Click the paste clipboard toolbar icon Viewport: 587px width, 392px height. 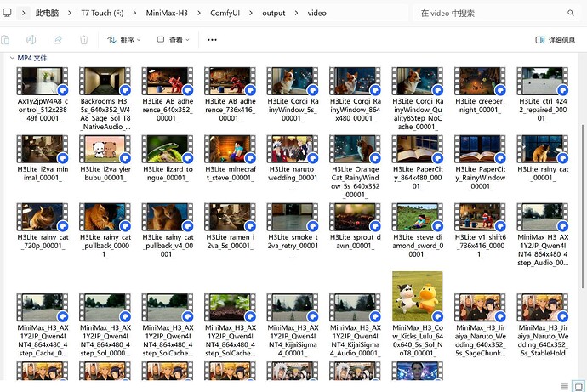coord(5,40)
